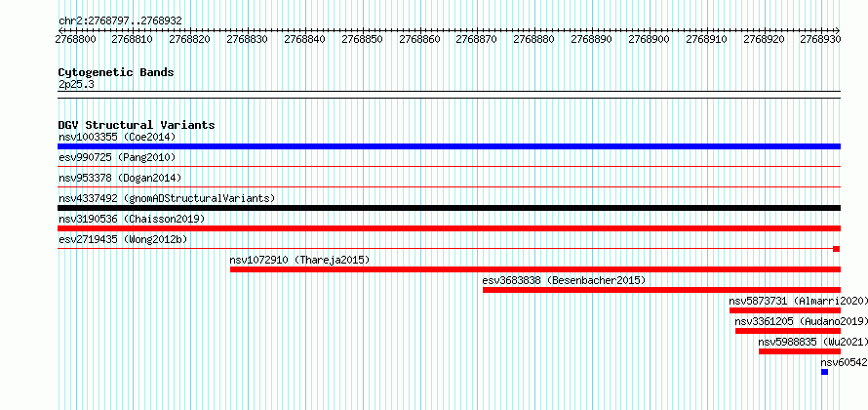Open the nsv1072910 (Thareja2015) label
868x410 pixels.
click(x=299, y=260)
